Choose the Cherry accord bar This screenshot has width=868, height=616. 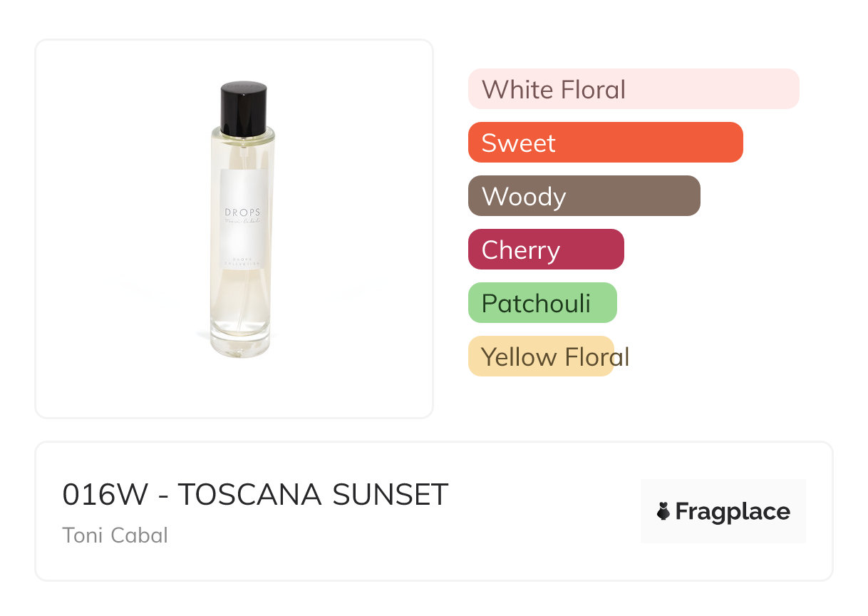546,250
